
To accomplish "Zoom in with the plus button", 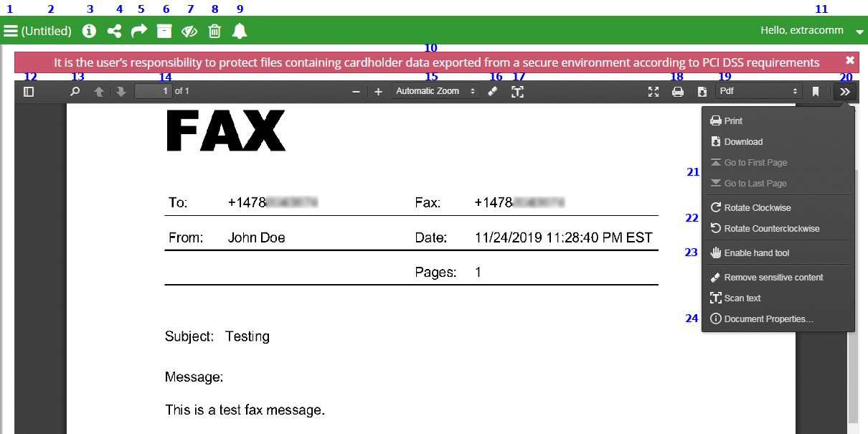I will pyautogui.click(x=378, y=92).
